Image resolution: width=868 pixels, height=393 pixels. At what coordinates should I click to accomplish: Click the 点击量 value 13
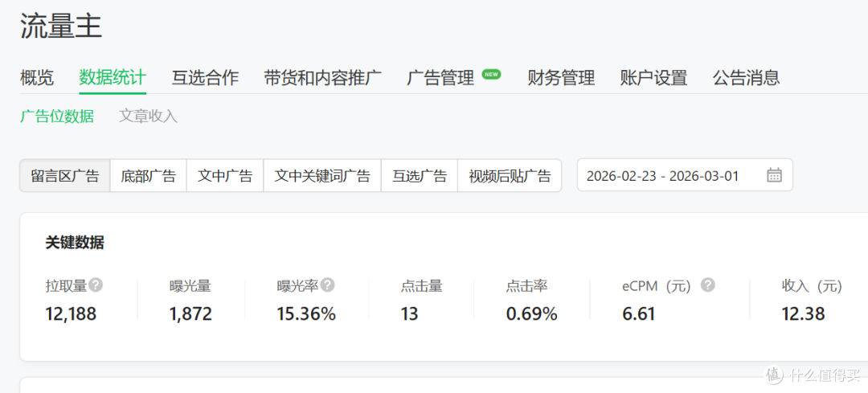click(x=410, y=314)
